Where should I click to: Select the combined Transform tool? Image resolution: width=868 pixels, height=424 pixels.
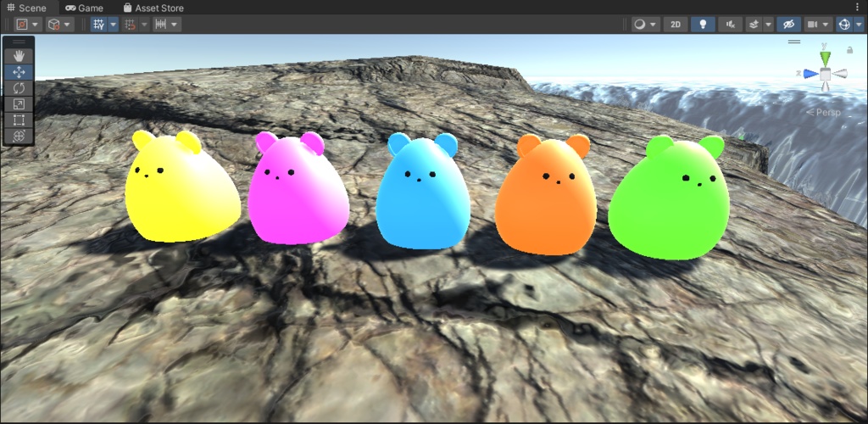click(19, 137)
